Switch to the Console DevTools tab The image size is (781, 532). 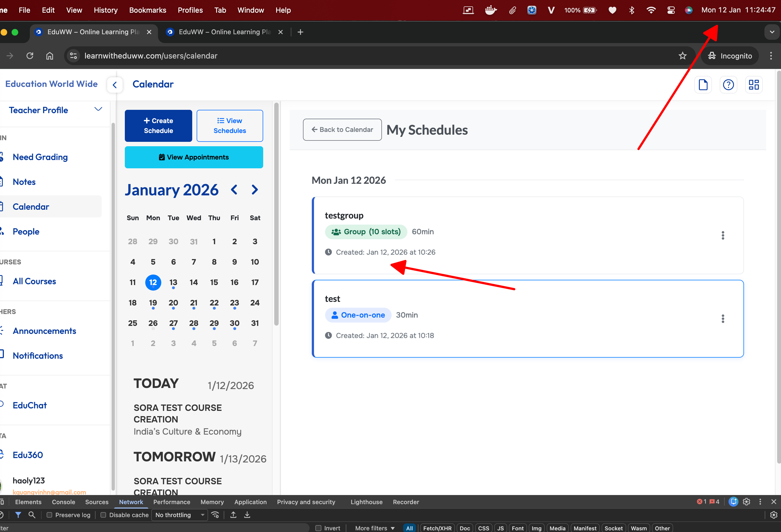(63, 502)
